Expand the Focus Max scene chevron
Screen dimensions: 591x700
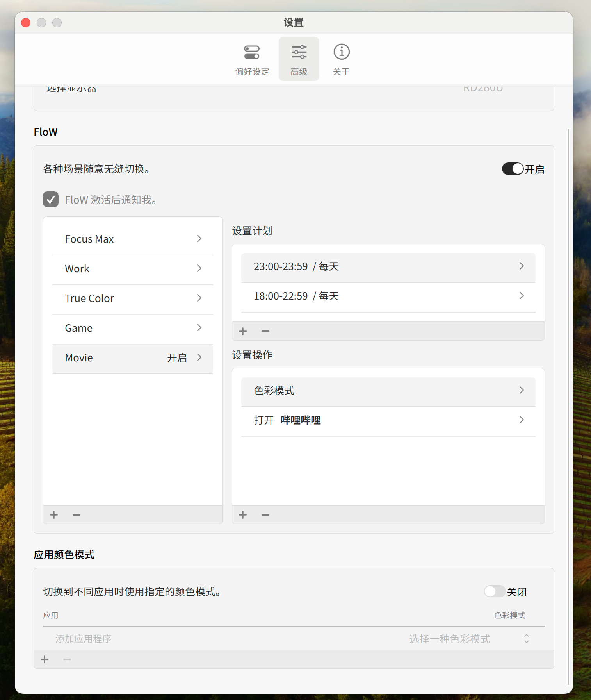199,239
